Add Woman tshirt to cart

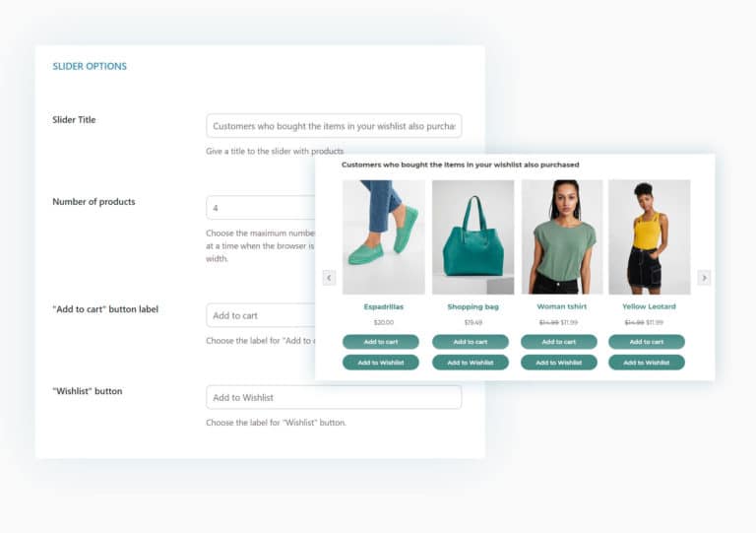click(559, 342)
